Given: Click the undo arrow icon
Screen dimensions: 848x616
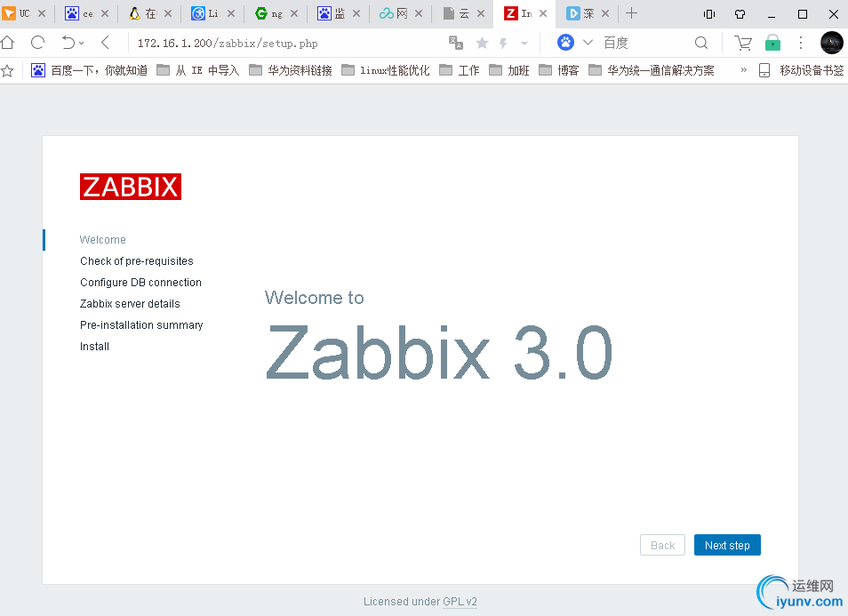Looking at the screenshot, I should point(68,42).
